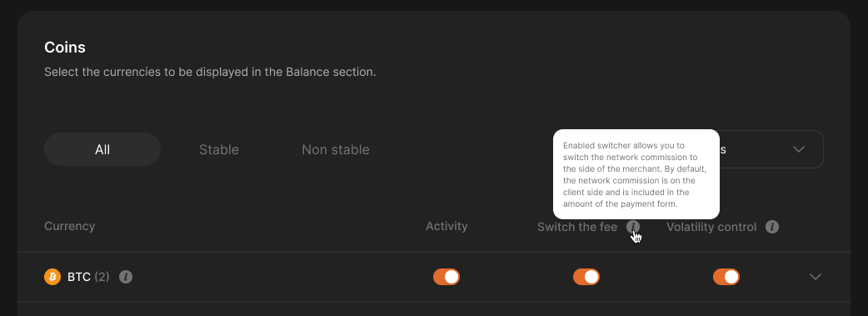Click the Currency column header

pos(70,226)
